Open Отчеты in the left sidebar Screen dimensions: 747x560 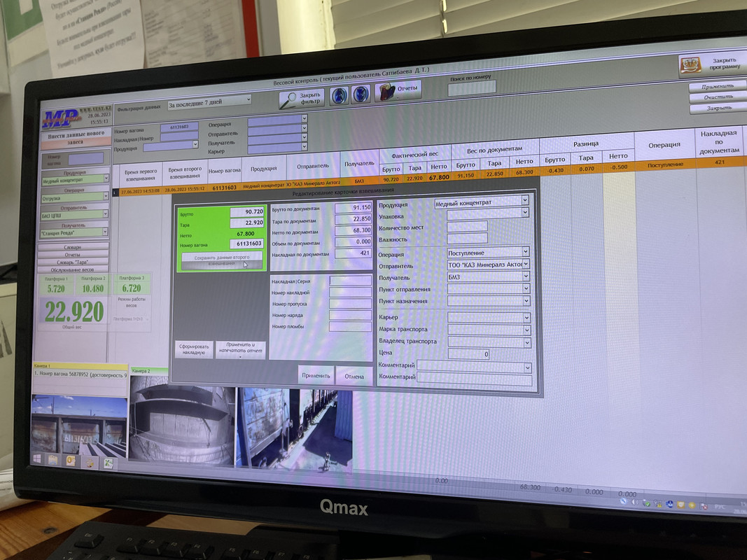pyautogui.click(x=73, y=255)
